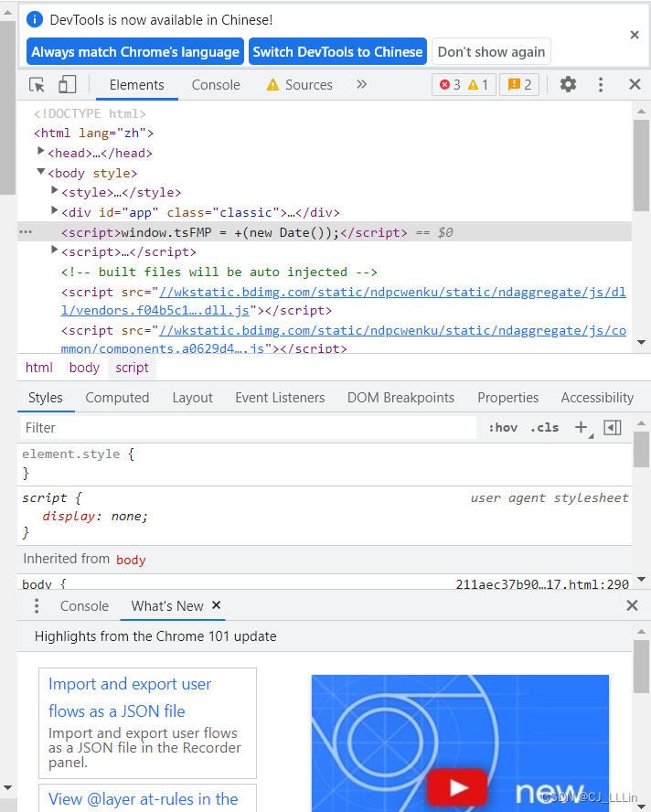Open the issues counter showing 2
Image resolution: width=651 pixels, height=812 pixels.
tap(519, 84)
